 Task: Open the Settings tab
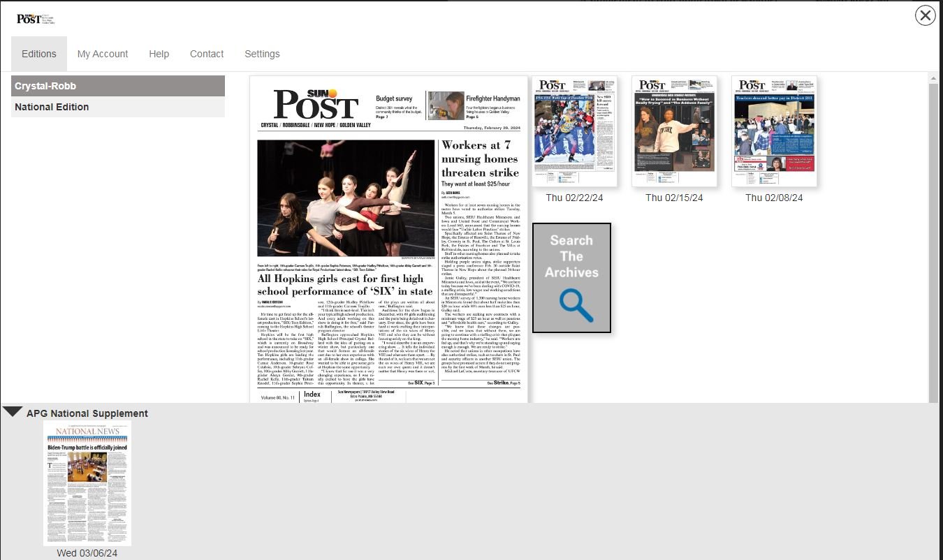[262, 54]
